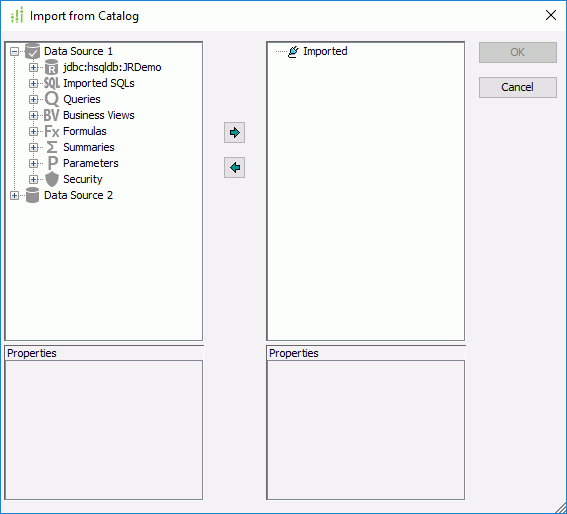Click the shield icon beside Security
This screenshot has height=514, width=567.
pyautogui.click(x=52, y=179)
